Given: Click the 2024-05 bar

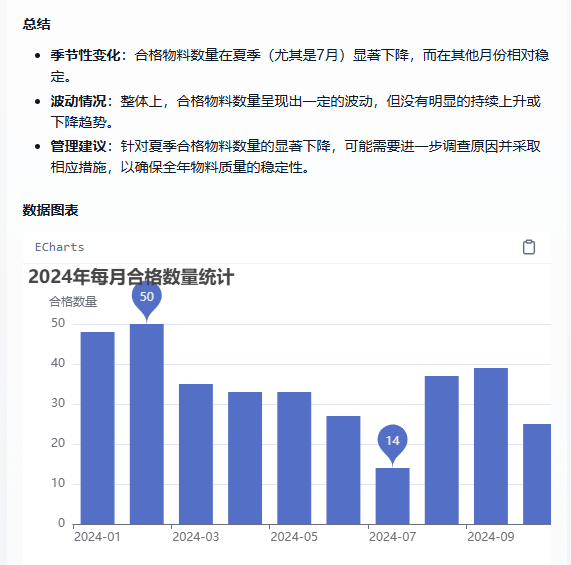Looking at the screenshot, I should coord(294,458).
